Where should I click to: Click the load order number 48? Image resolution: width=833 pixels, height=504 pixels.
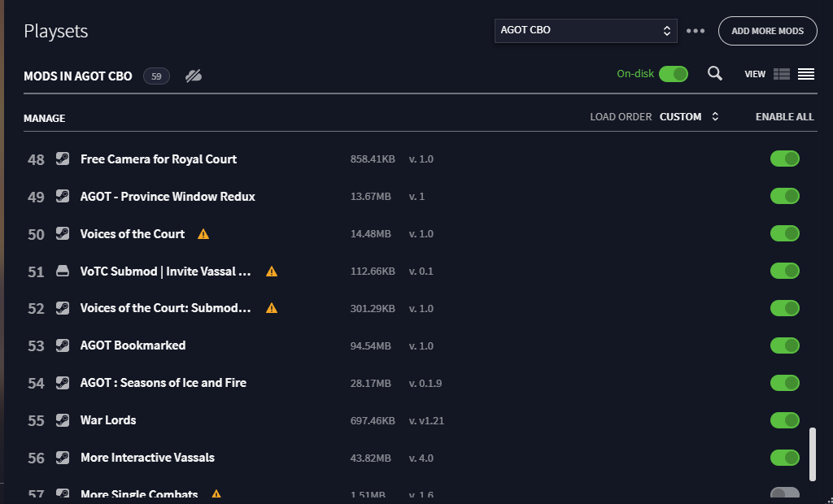click(36, 159)
